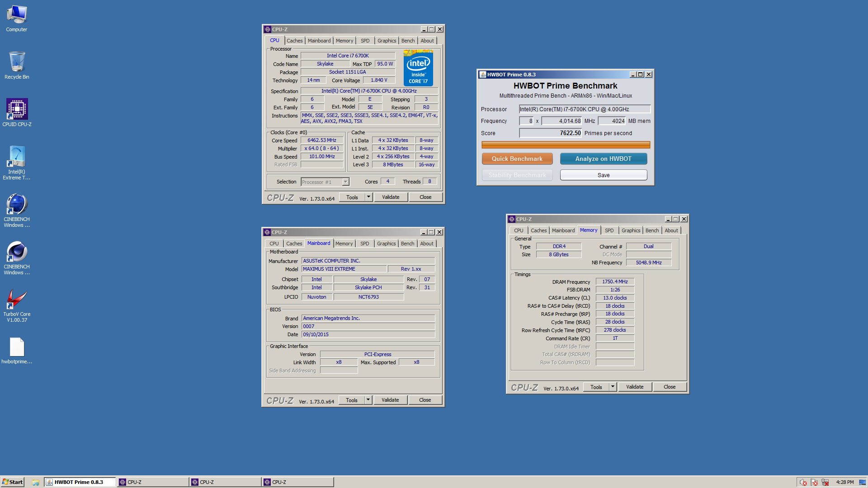Open the Computer desktop icon
The width and height of the screenshot is (868, 488).
(x=17, y=19)
